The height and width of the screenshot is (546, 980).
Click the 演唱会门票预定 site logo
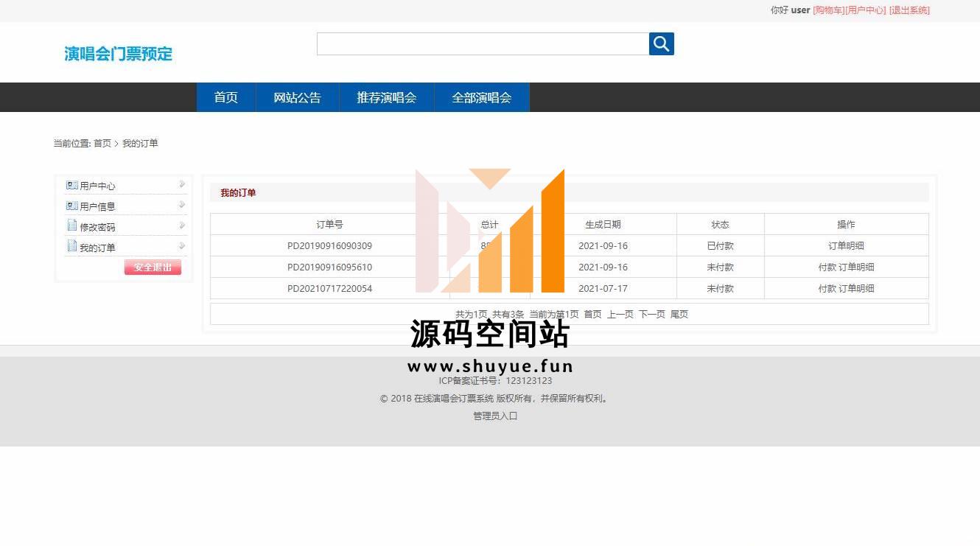pyautogui.click(x=118, y=54)
